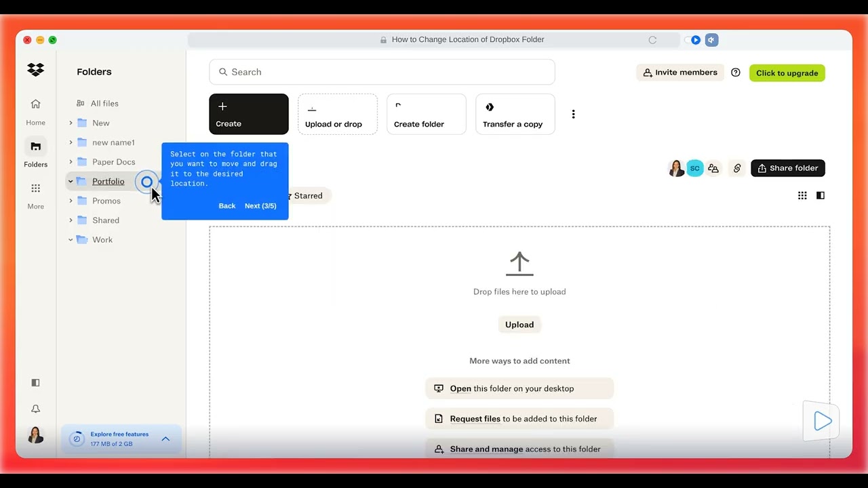
Task: Click the Share folder button
Action: coord(788,168)
